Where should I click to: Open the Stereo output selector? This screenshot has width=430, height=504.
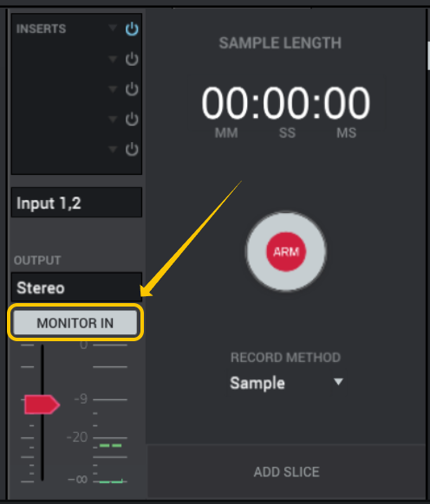point(76,287)
